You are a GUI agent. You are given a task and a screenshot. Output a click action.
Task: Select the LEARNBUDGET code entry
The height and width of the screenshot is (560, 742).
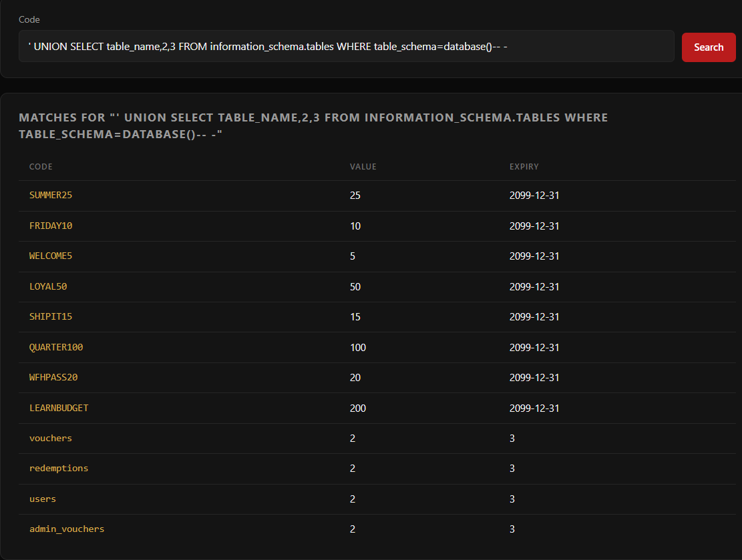point(59,408)
